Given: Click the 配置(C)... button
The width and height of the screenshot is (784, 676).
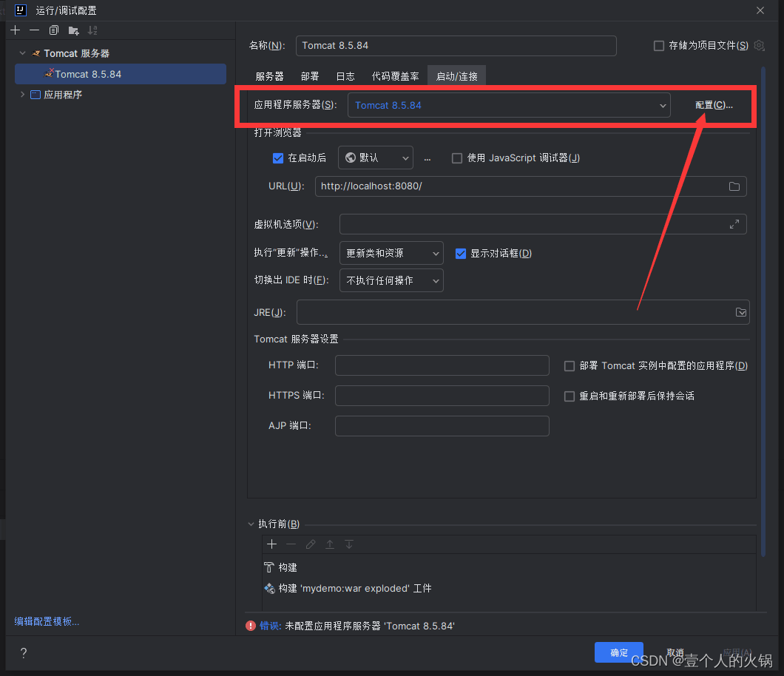Looking at the screenshot, I should pyautogui.click(x=714, y=105).
